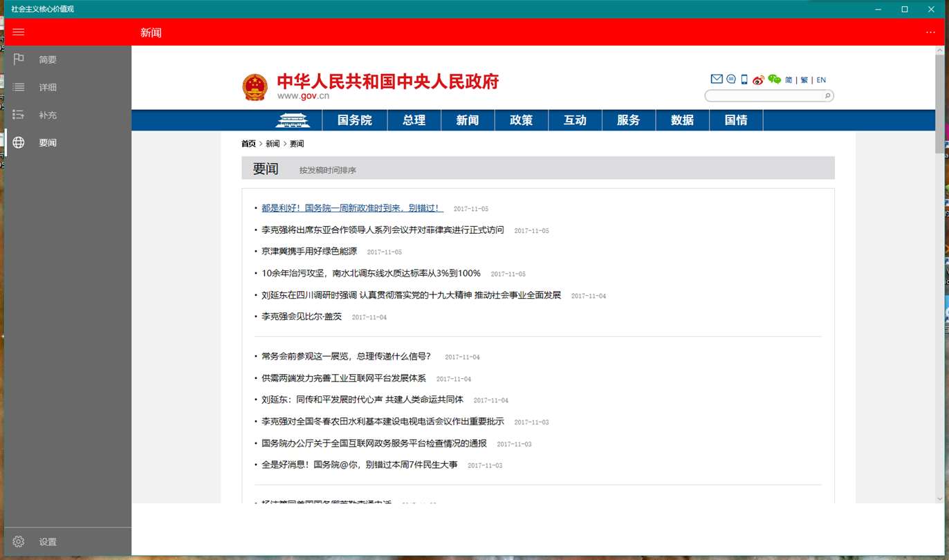Open the 政策 navigation tab

(x=522, y=120)
